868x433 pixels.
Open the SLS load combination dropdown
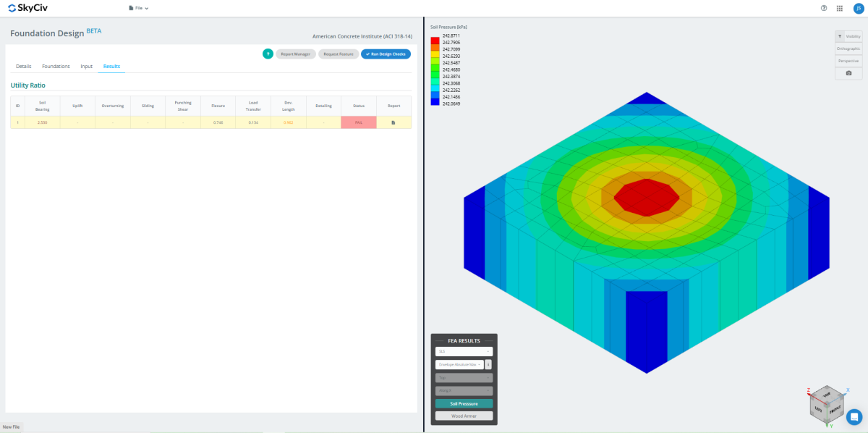[x=464, y=351]
